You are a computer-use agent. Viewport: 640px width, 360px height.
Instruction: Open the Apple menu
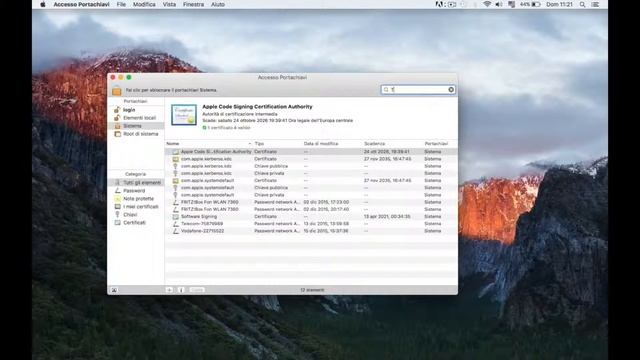(x=42, y=4)
